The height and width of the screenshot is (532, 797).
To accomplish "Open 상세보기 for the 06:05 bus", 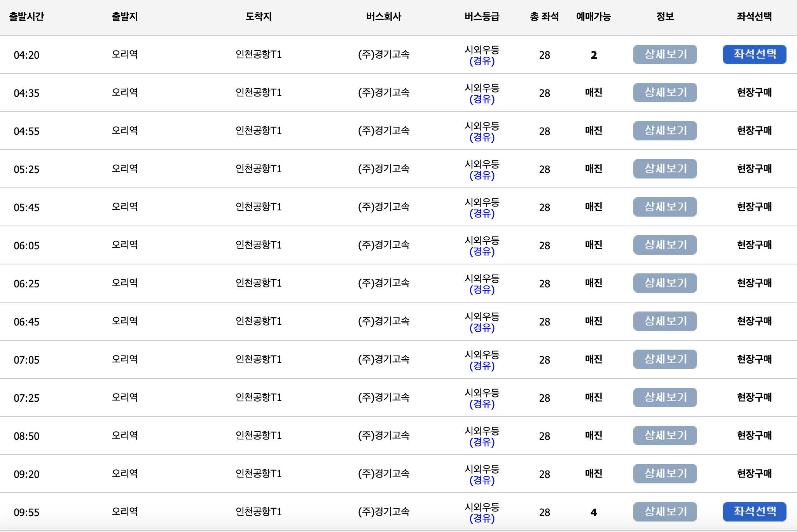I will click(665, 245).
